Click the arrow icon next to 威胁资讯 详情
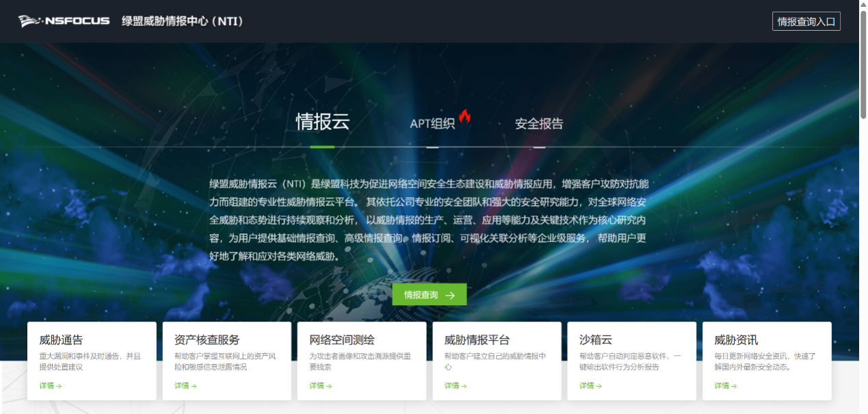 tap(734, 385)
